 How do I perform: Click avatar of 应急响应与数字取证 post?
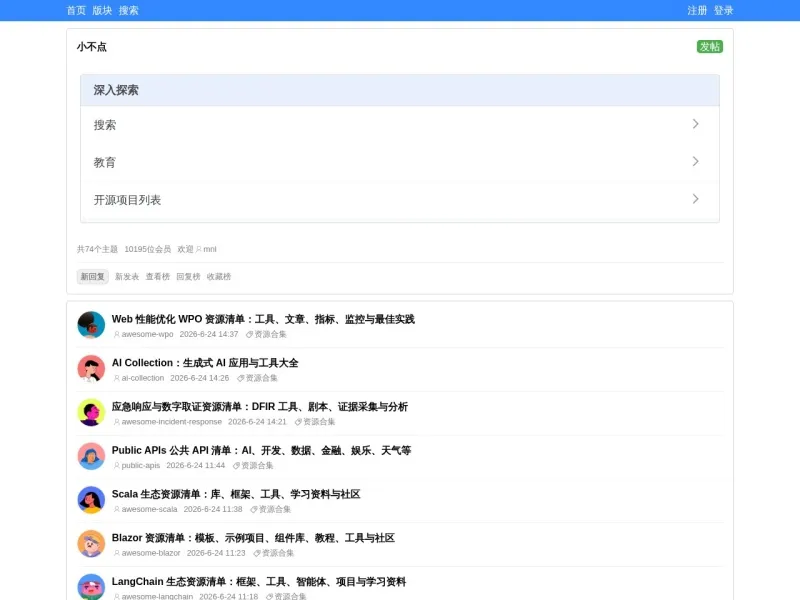click(91, 412)
